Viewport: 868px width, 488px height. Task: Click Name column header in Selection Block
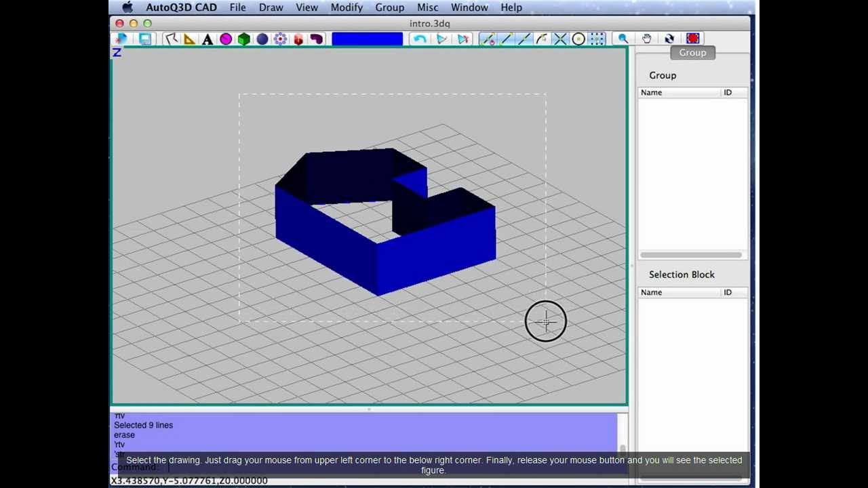[680, 292]
